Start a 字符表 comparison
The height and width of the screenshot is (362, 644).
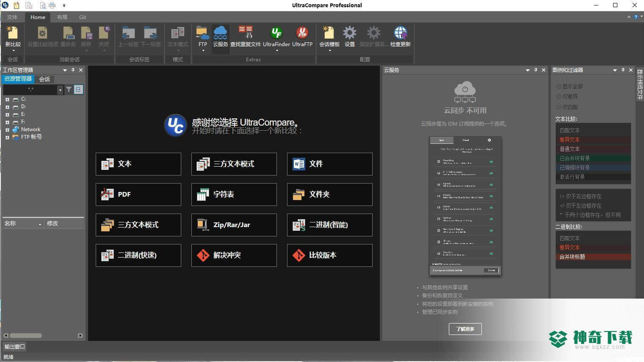coord(234,195)
